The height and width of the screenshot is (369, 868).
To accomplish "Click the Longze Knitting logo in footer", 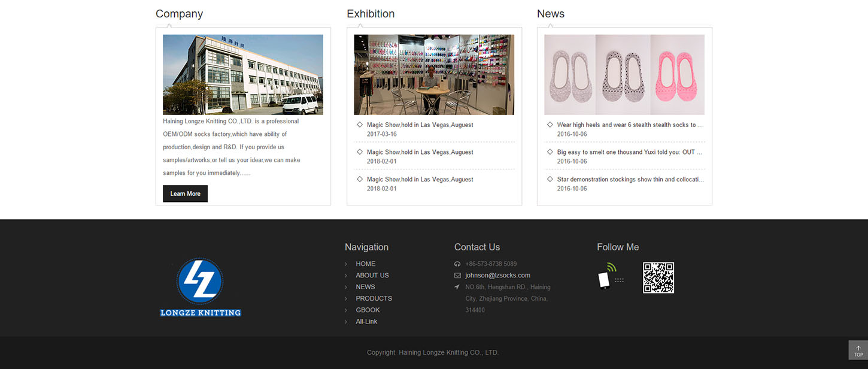I will pos(201,288).
